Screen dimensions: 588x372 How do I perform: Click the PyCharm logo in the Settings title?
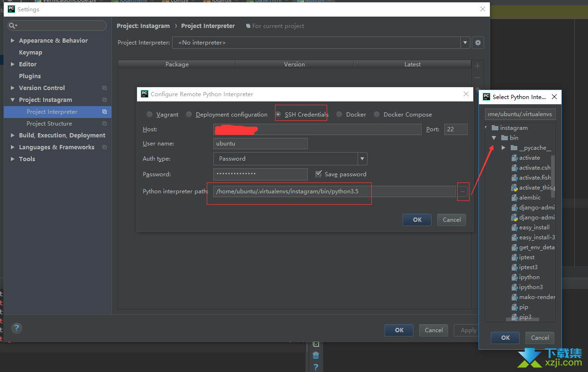11,9
